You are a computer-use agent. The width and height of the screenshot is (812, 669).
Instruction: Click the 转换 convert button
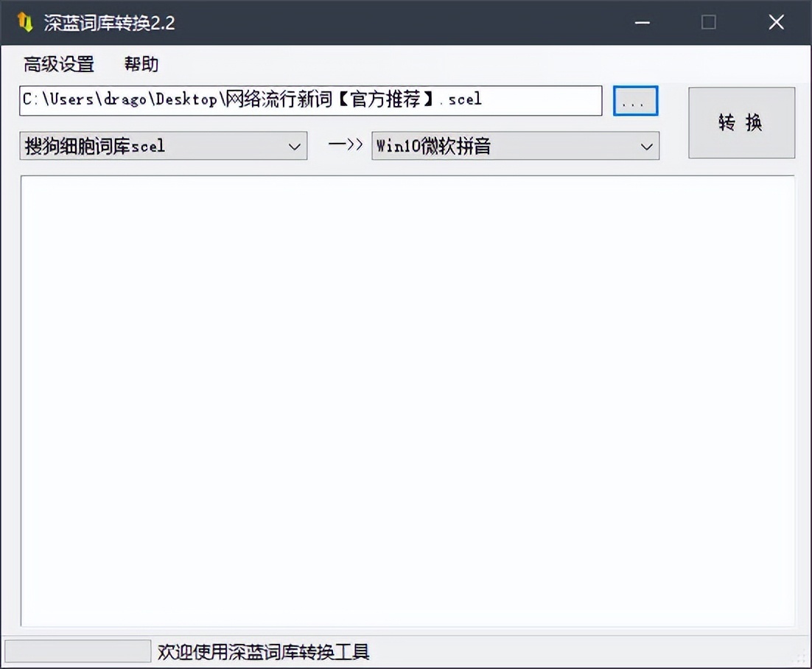pos(741,123)
